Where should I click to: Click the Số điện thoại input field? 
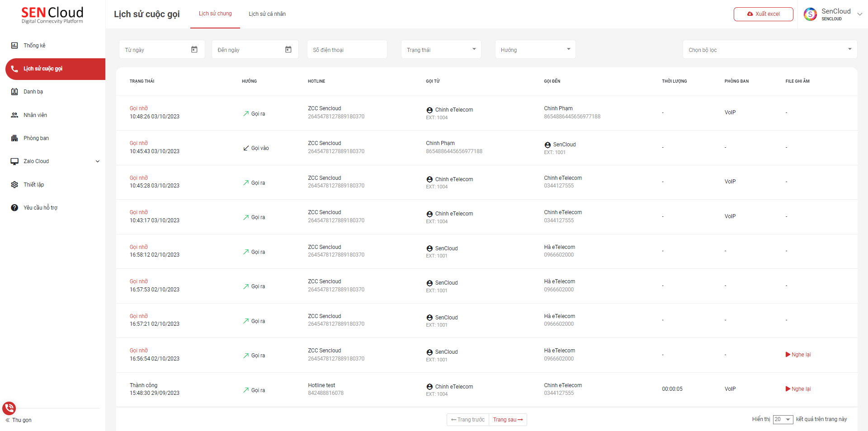click(347, 50)
